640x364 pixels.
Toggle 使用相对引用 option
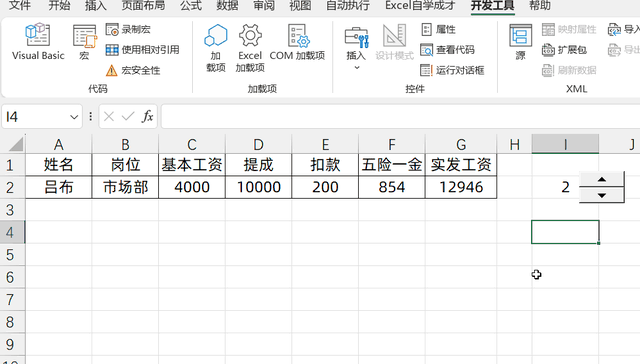tap(142, 50)
